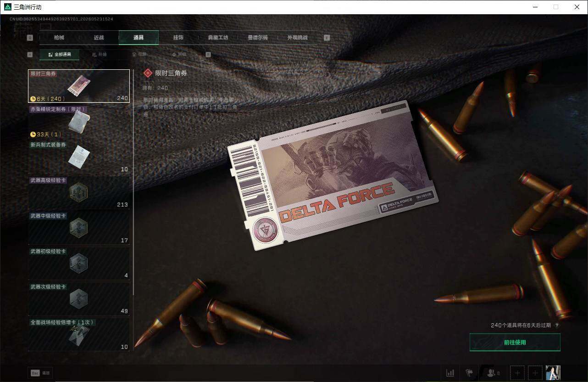Choose the 武器高级经验卡 item
Viewport: 588px width, 382px height.
pyautogui.click(x=79, y=193)
